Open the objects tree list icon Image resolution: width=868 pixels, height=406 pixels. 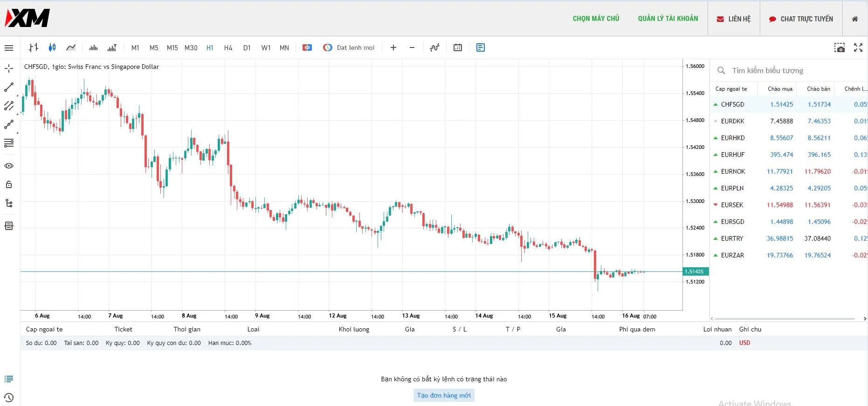[x=9, y=203]
